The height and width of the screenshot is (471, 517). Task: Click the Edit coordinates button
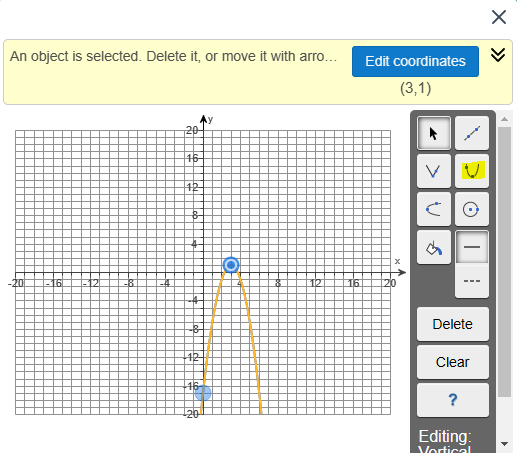[x=415, y=61]
